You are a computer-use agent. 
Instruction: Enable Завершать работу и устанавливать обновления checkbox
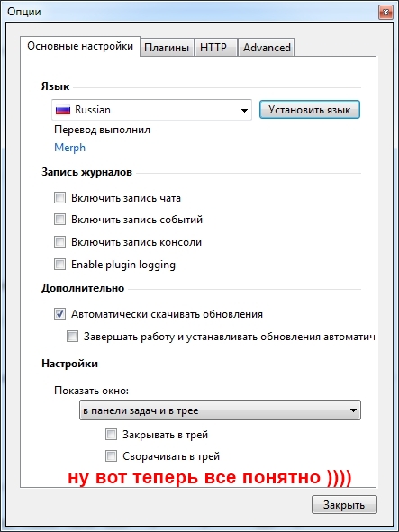click(x=72, y=337)
